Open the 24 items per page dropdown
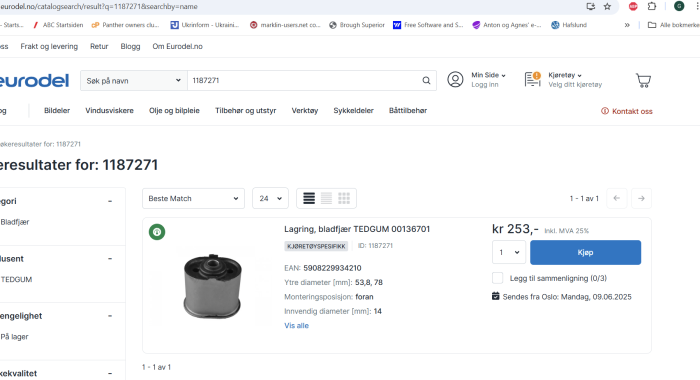700x380 pixels. point(271,198)
